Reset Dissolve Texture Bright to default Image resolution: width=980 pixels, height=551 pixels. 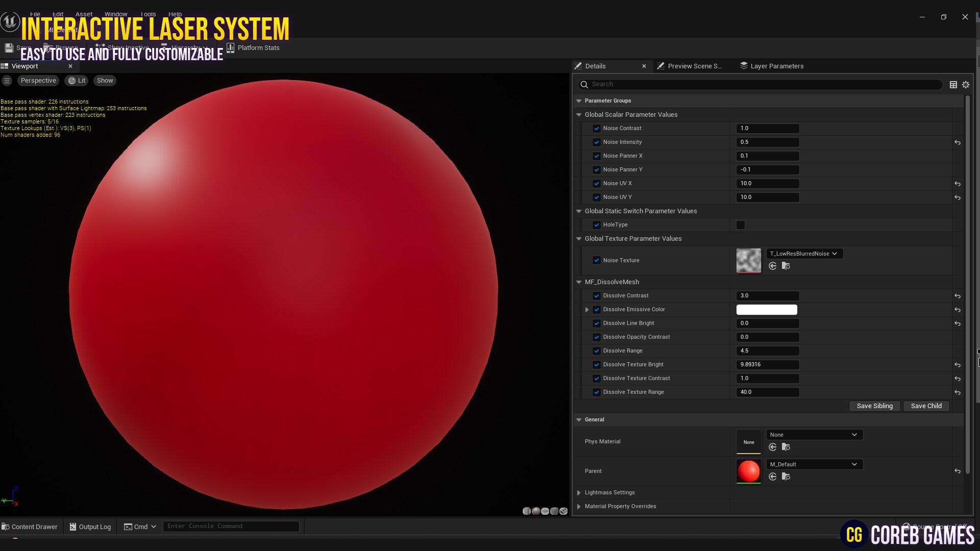(x=958, y=365)
